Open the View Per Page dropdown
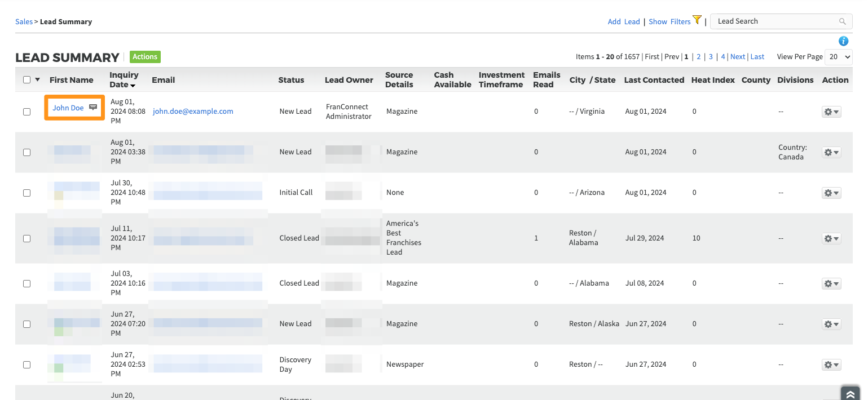The width and height of the screenshot is (868, 400). pos(838,57)
